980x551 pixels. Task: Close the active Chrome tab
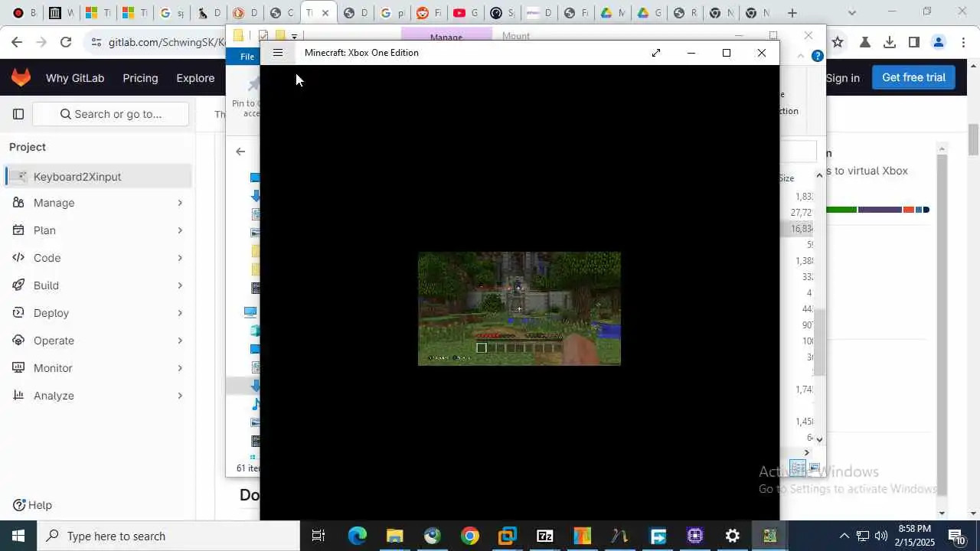pos(325,13)
